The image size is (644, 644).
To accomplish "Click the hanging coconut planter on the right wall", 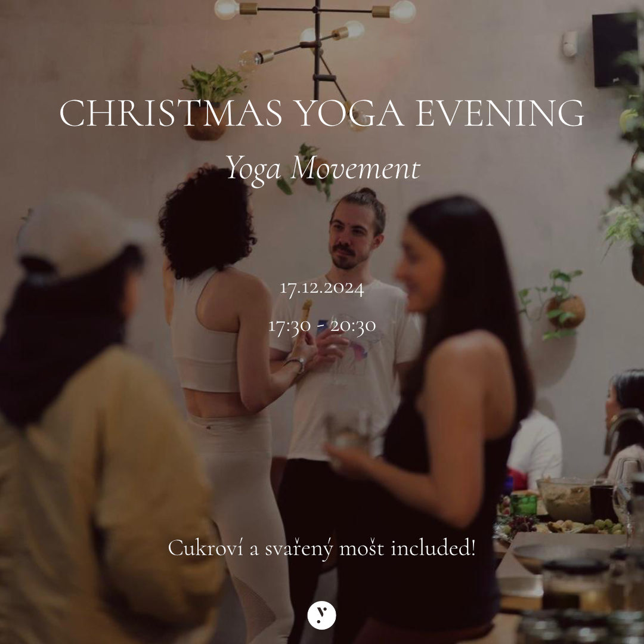I will 565,311.
